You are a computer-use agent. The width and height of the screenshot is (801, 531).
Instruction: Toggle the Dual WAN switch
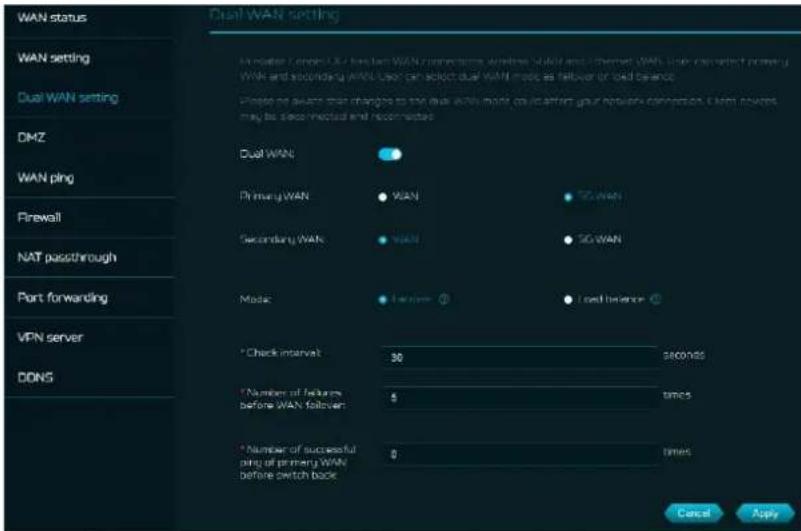point(390,154)
